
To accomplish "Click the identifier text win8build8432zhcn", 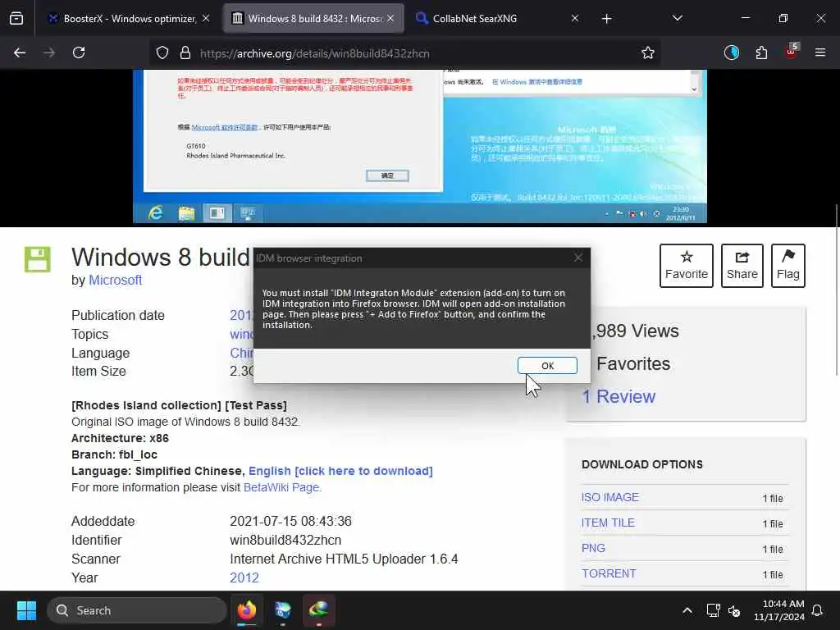I will 285,540.
